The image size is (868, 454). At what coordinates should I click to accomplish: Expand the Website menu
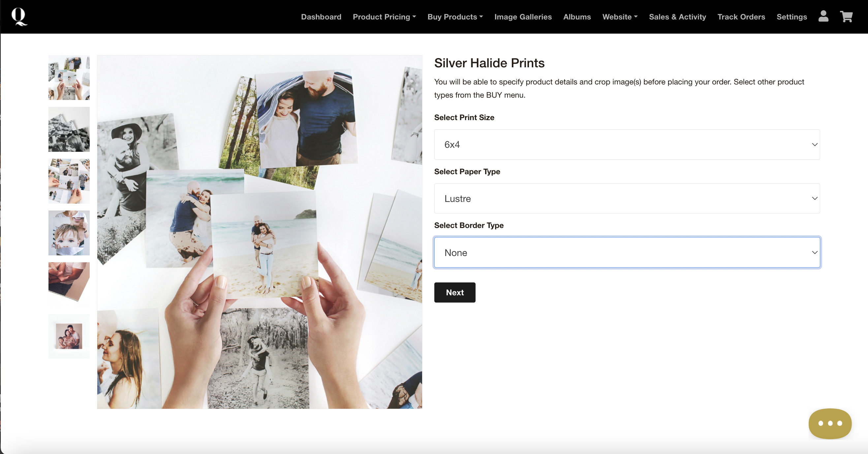(x=620, y=17)
